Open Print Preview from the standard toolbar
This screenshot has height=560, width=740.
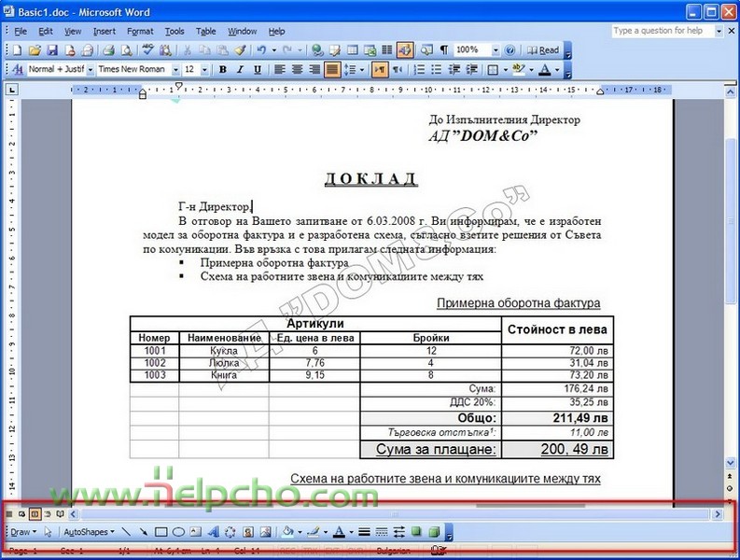coord(126,49)
